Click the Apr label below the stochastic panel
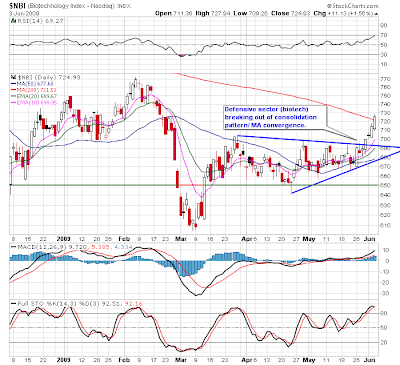Image resolution: width=400 pixels, height=365 pixels. point(247,360)
